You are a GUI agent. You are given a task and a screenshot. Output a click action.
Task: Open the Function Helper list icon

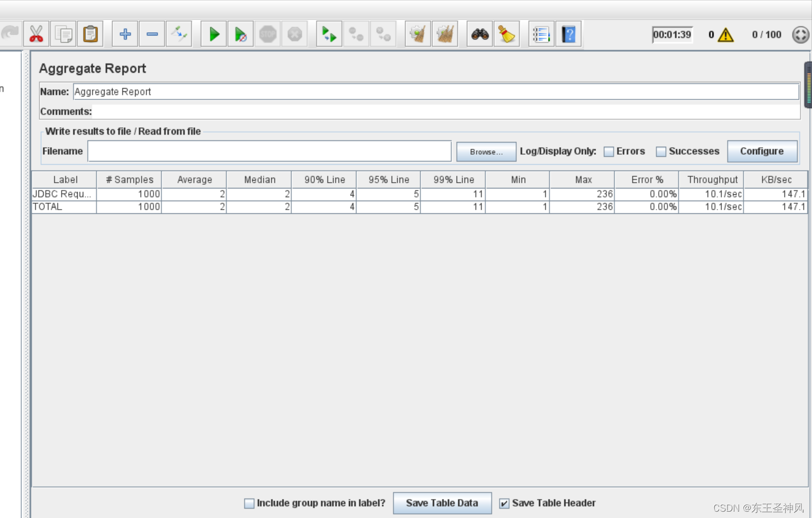pyautogui.click(x=541, y=34)
